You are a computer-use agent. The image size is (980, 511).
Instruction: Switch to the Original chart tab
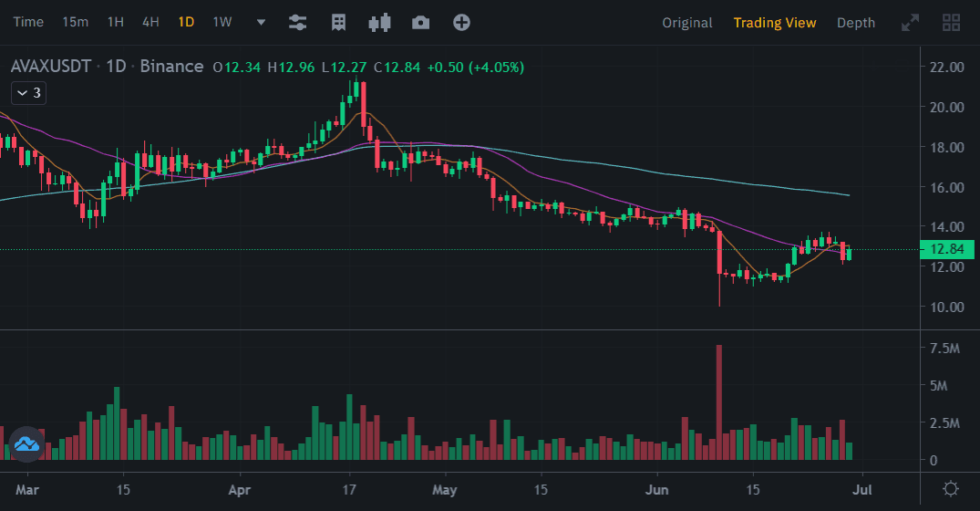[x=687, y=23]
